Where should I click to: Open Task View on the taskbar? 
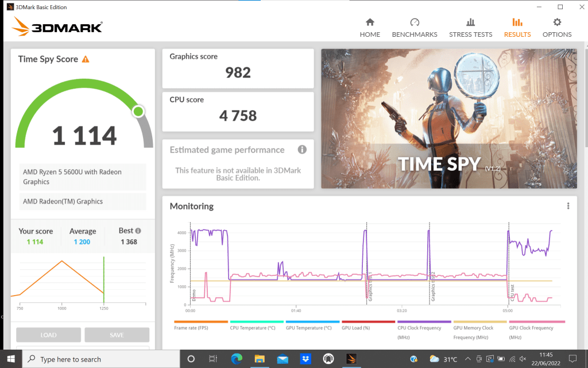point(213,359)
